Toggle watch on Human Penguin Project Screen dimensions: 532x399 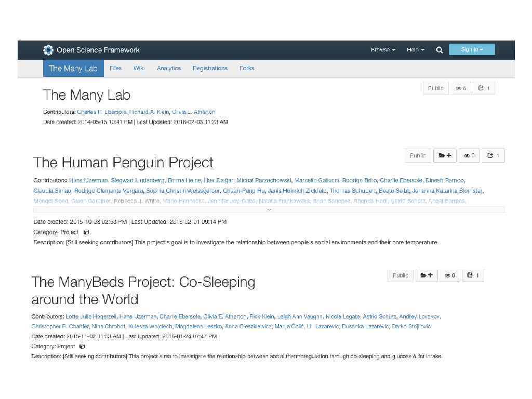(x=469, y=155)
